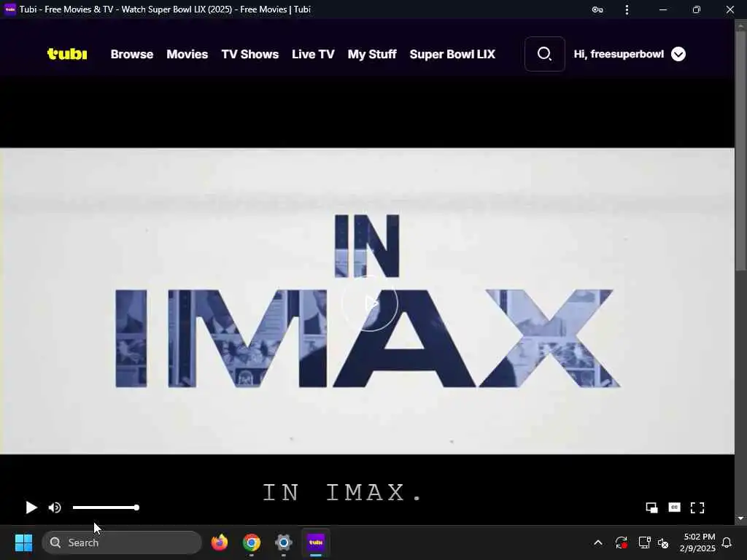Image resolution: width=747 pixels, height=560 pixels.
Task: Click the password key icon in title bar
Action: 597,9
